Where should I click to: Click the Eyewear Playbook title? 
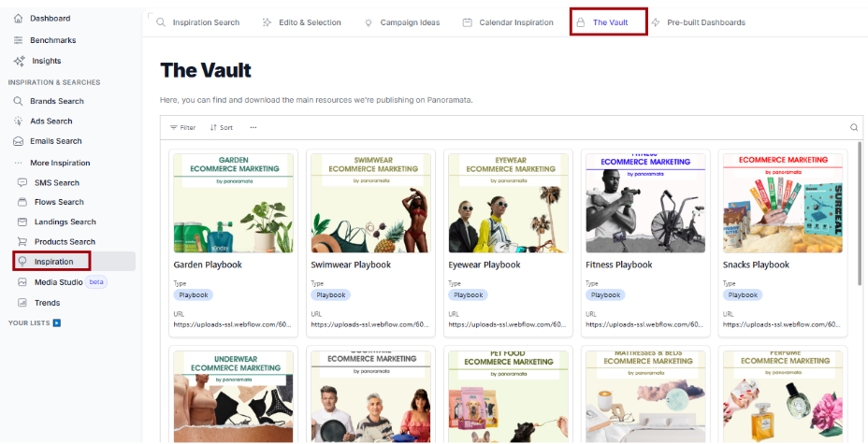(485, 265)
